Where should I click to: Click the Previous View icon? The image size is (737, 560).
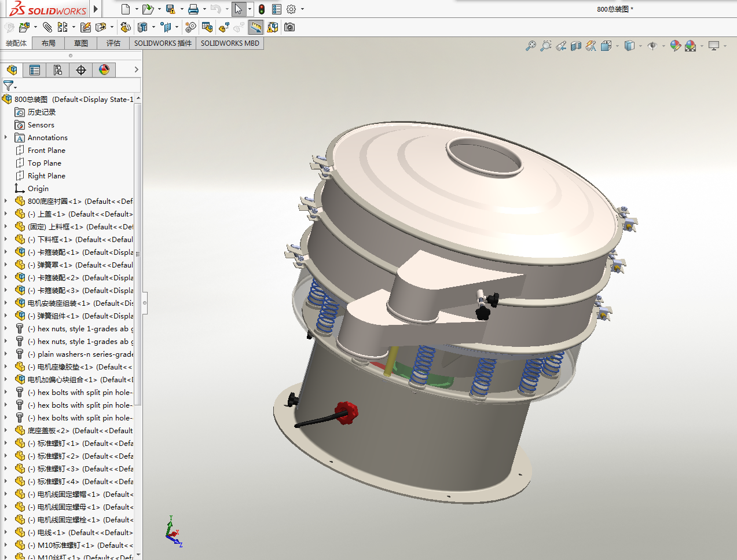point(561,46)
